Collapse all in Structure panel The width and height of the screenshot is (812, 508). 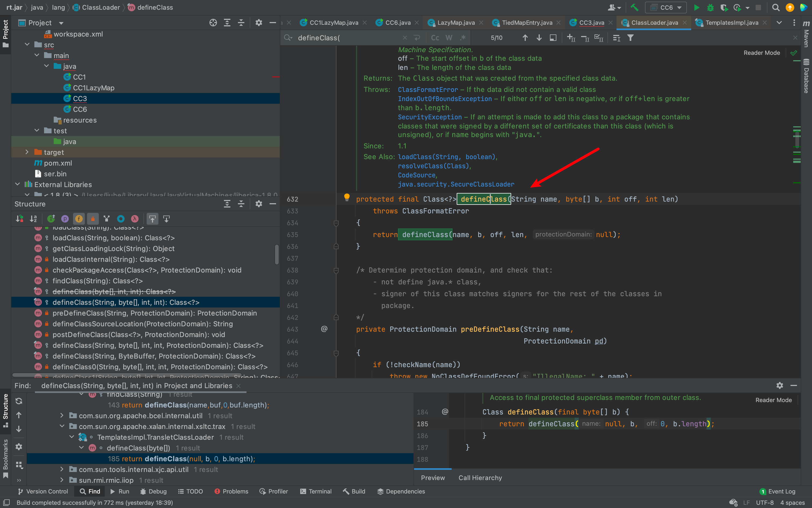(241, 204)
